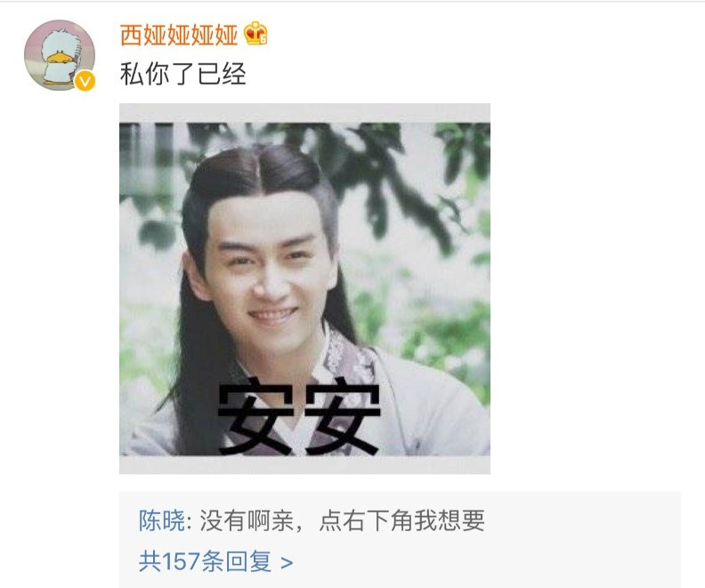Tap the crown membership badge icon
Viewport: 705px width, 588px height.
[x=255, y=34]
